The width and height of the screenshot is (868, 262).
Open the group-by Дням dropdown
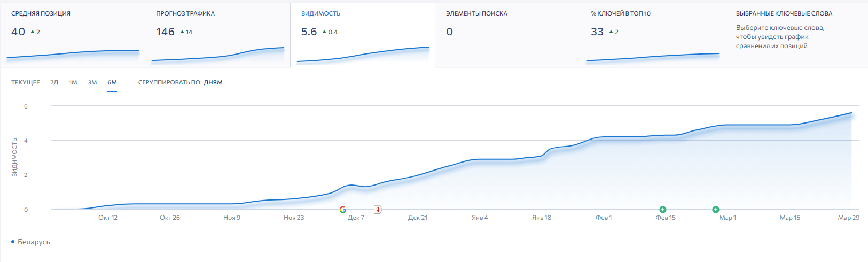tap(213, 82)
